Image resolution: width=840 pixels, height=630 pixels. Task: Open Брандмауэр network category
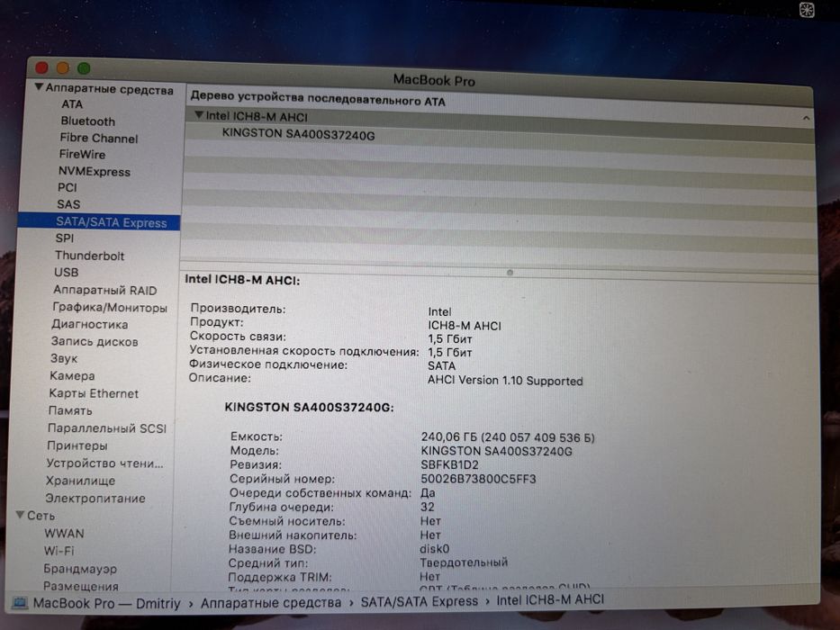click(x=80, y=568)
